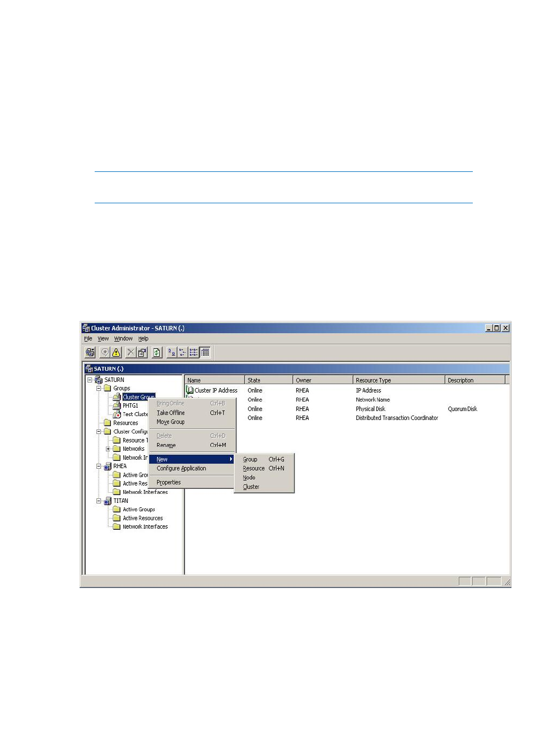Click the Test Cluster group icon

tap(117, 414)
